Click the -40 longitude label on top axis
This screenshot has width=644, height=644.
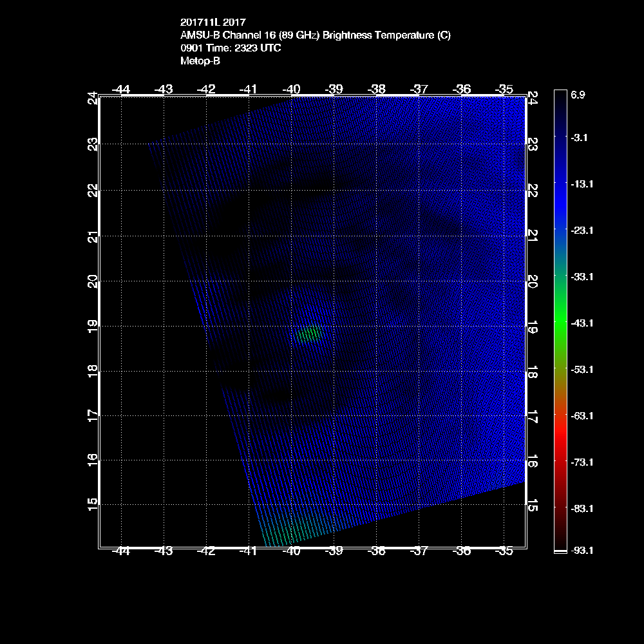(292, 89)
